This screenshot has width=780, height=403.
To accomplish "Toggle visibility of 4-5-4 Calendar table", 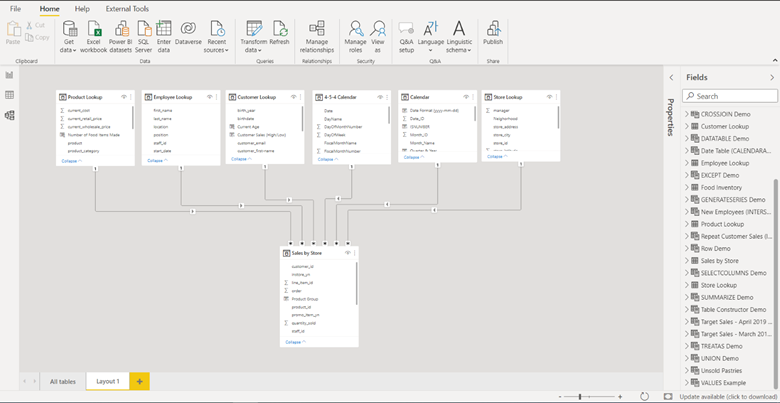I will click(380, 97).
